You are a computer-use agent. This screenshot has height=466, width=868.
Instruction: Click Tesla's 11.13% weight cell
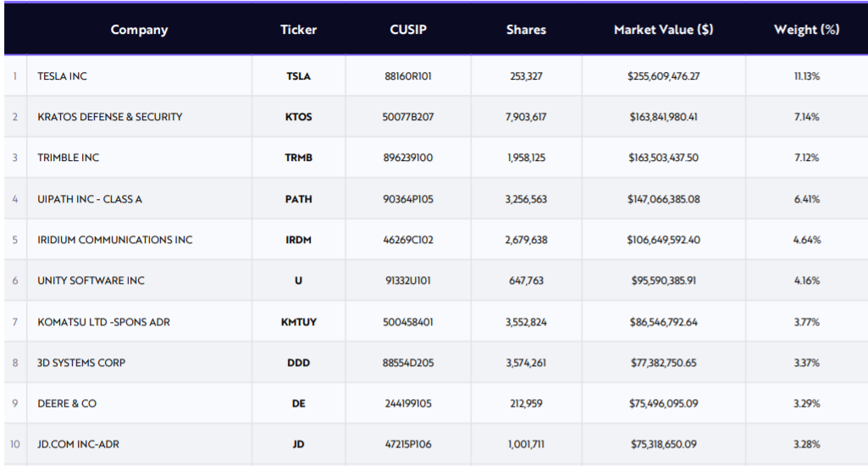[x=806, y=76]
